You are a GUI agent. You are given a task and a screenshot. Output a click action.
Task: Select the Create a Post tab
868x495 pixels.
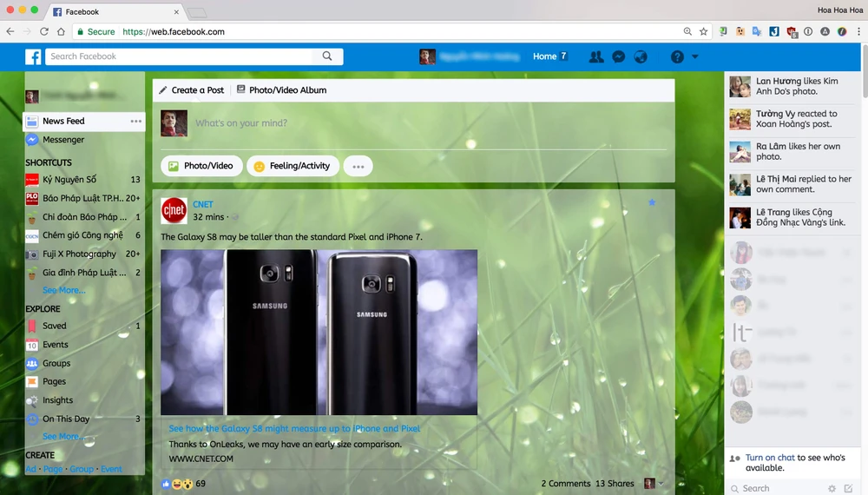[x=191, y=90]
